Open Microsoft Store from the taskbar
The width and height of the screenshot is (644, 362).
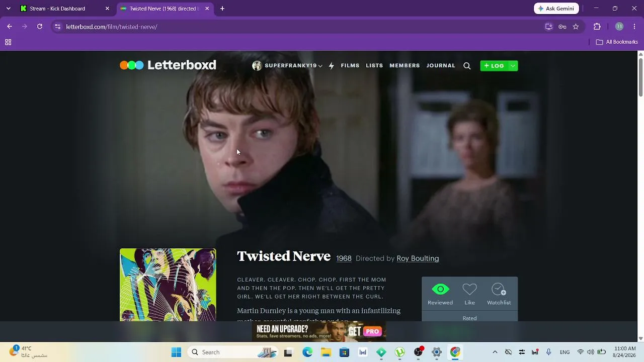(x=345, y=352)
